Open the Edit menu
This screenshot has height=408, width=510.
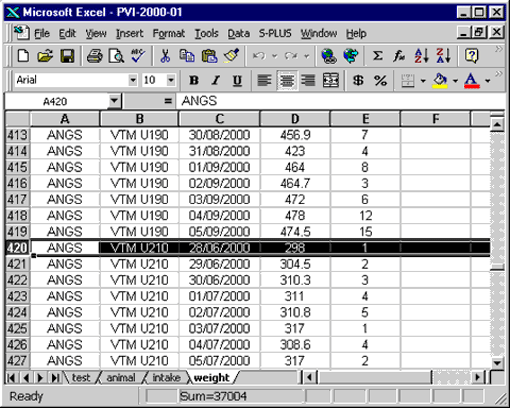point(67,33)
